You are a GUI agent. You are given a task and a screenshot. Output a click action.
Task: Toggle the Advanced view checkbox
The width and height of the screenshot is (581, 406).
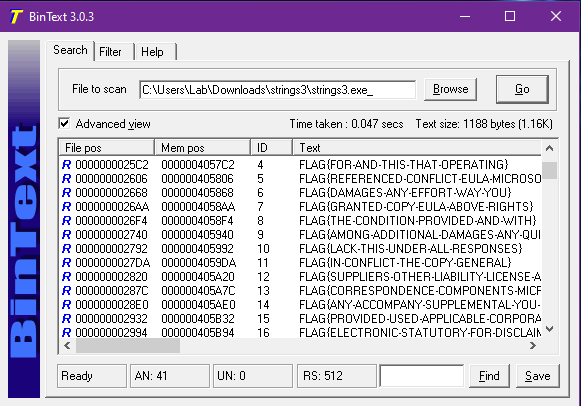(64, 123)
